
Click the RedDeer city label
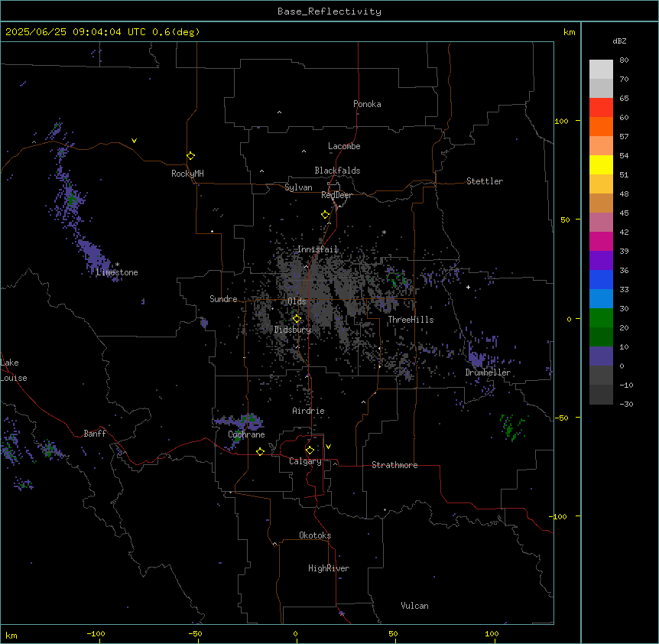[336, 195]
